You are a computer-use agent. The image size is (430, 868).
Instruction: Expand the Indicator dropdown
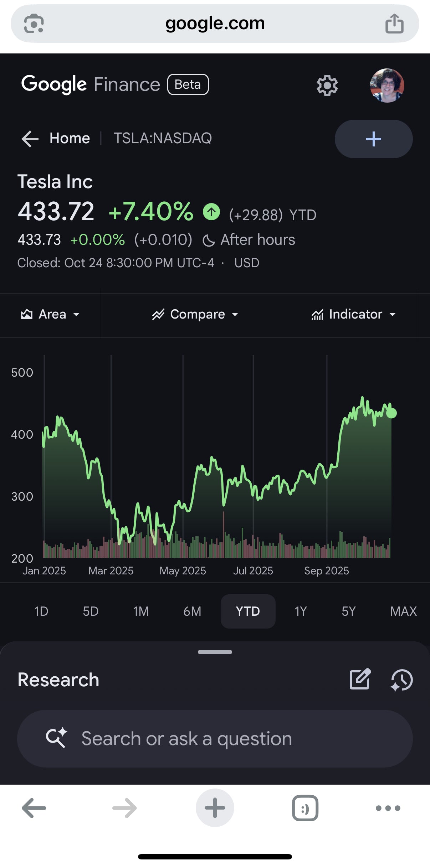pyautogui.click(x=353, y=315)
